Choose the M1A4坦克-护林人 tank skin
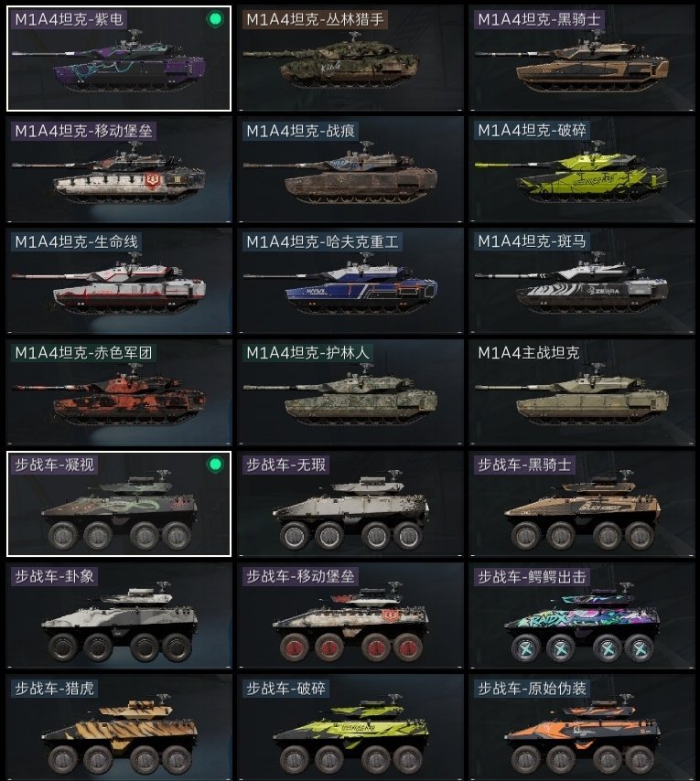 [x=350, y=392]
